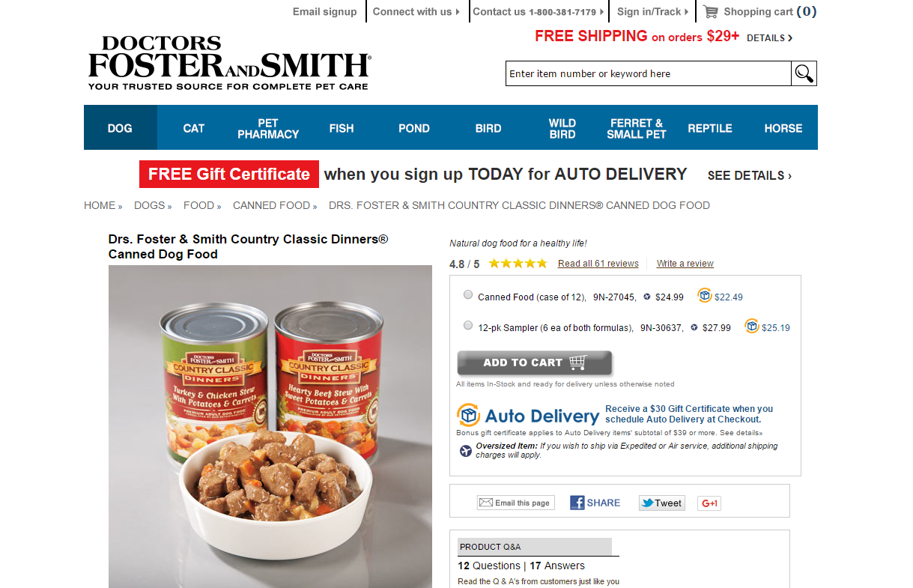Image resolution: width=913 pixels, height=588 pixels.
Task: Expand the Connect with us menu
Action: (416, 11)
